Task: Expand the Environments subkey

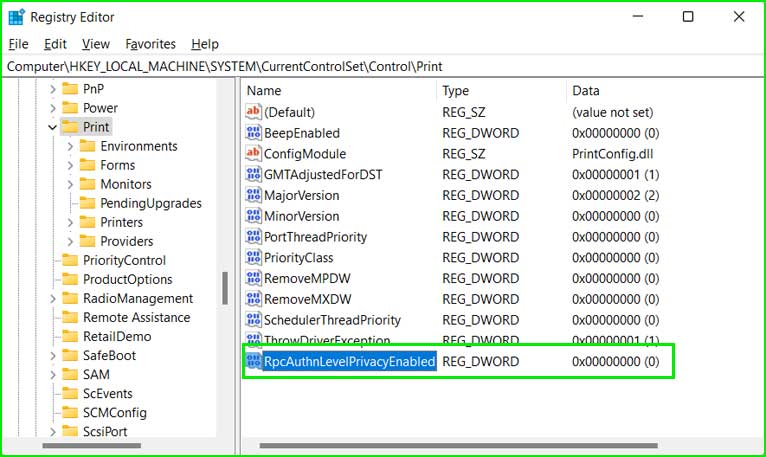Action: tap(70, 146)
